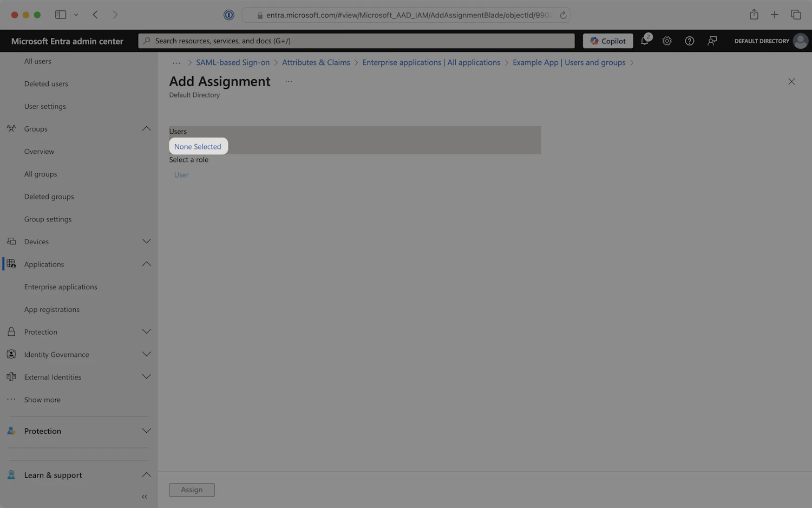The image size is (812, 508).
Task: Click the 1Password extension icon
Action: pyautogui.click(x=229, y=15)
